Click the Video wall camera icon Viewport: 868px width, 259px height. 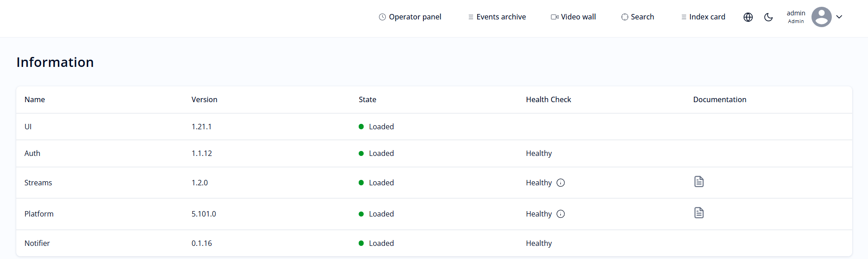tap(555, 17)
